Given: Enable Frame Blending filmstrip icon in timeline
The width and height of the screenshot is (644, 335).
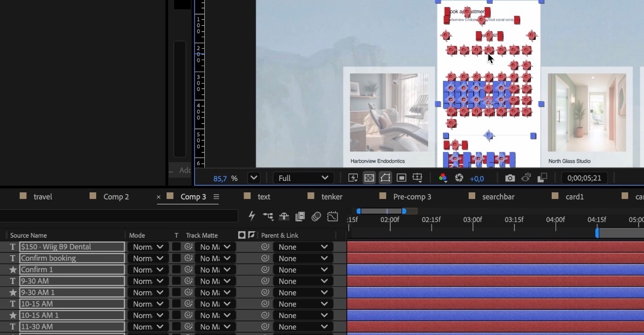Looking at the screenshot, I should [x=300, y=216].
